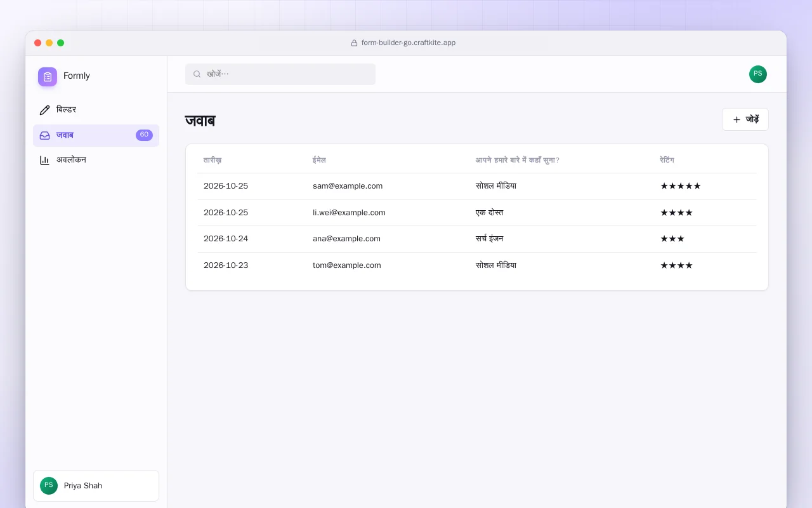Viewport: 812px width, 508px height.
Task: Click the PS avatar in top bar
Action: click(x=758, y=74)
